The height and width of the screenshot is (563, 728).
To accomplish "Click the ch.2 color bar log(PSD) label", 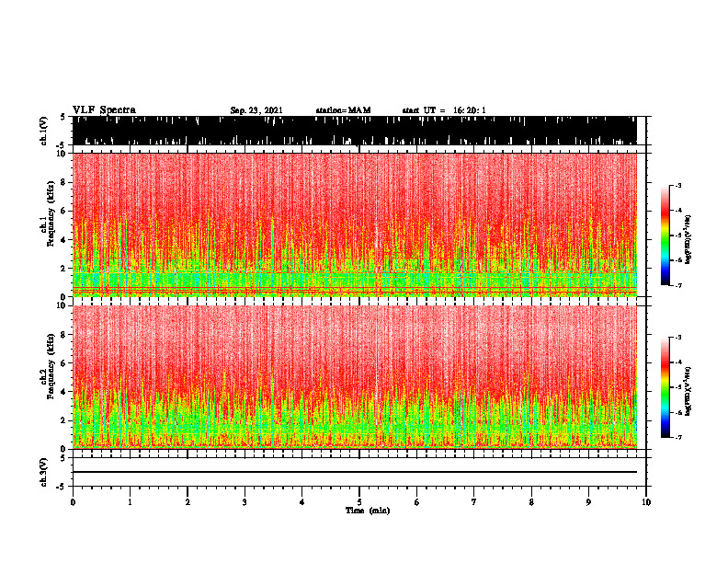I will pyautogui.click(x=688, y=391).
